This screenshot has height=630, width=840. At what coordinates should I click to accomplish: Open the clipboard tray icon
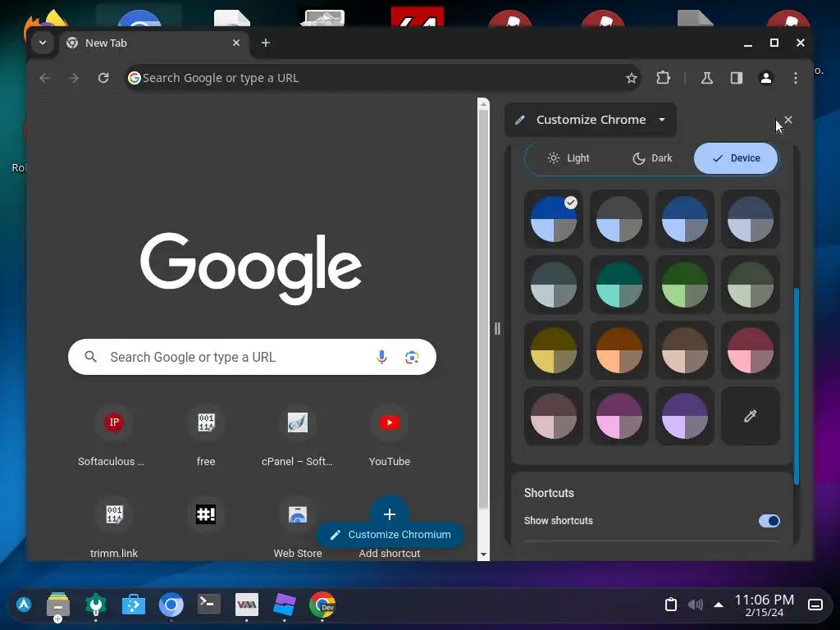[671, 605]
